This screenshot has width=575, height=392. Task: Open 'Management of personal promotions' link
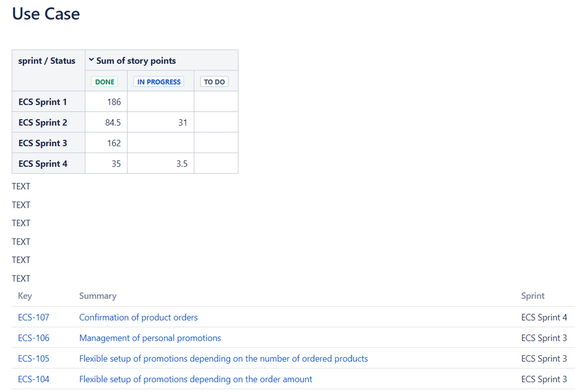150,338
